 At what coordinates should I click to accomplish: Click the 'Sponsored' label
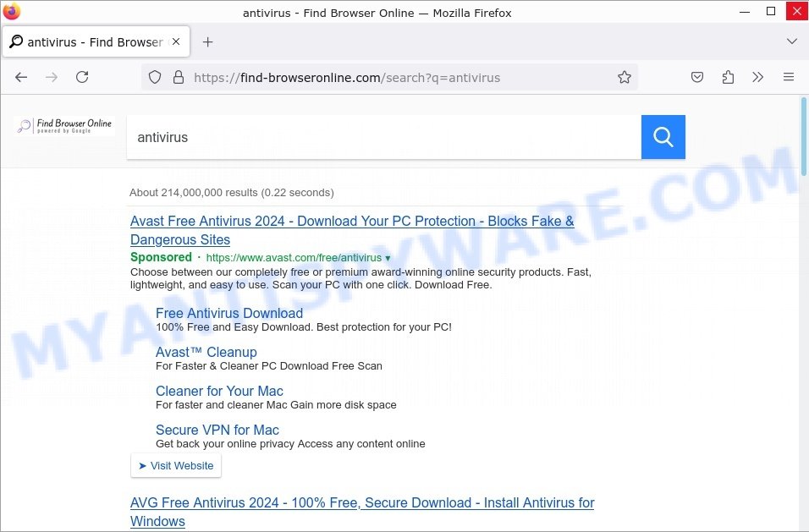pyautogui.click(x=161, y=257)
